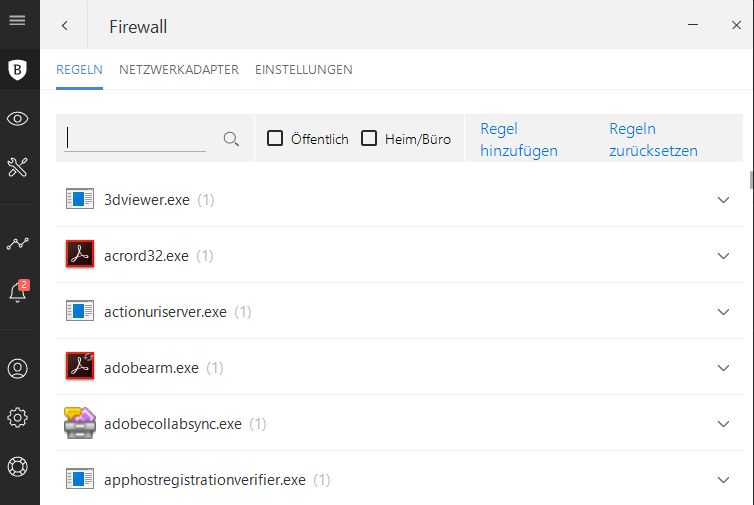
Task: Go back using the left arrow
Action: click(x=64, y=26)
